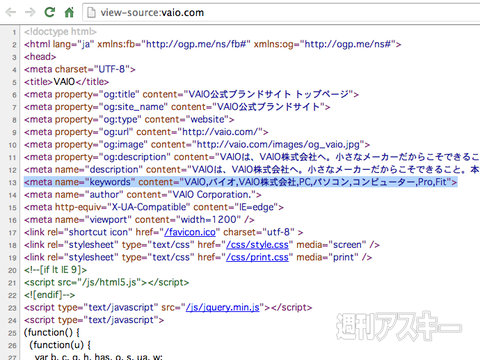The width and height of the screenshot is (480, 360).
Task: Click the <![endif]--> line
Action: pos(49,295)
